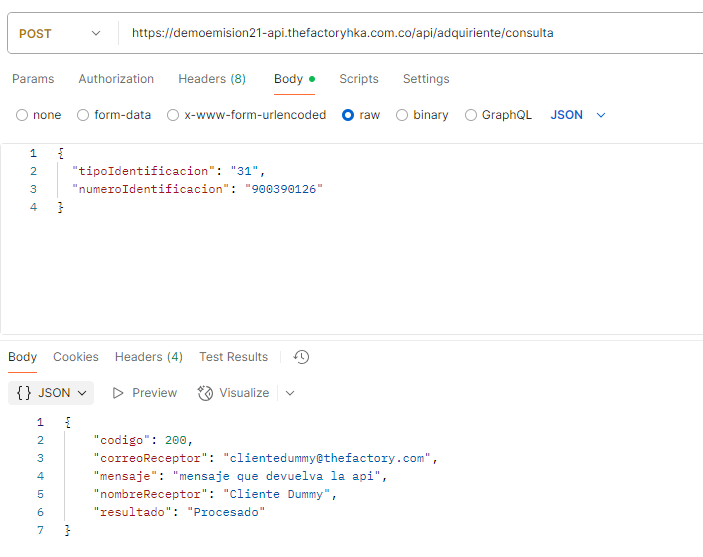Click the Visualize icon button
Viewport: 703px width, 557px height.
tap(206, 393)
